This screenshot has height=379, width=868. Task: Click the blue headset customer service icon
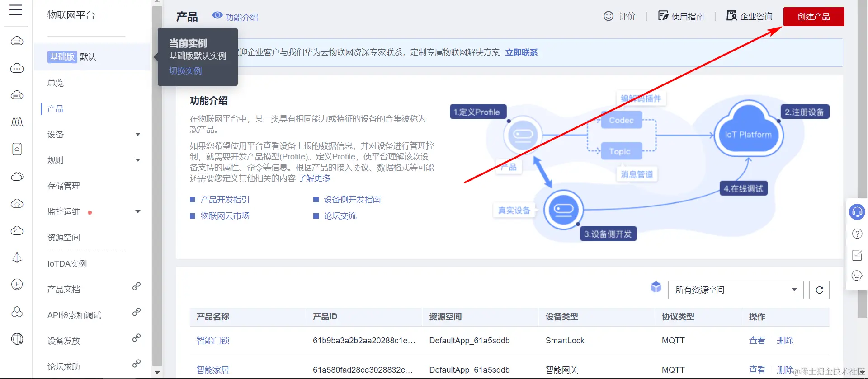pos(857,211)
